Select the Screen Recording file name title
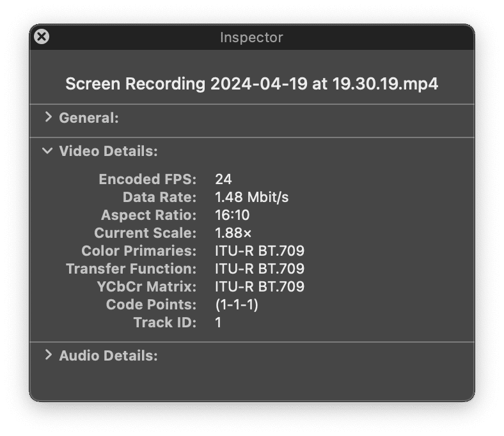 (251, 84)
